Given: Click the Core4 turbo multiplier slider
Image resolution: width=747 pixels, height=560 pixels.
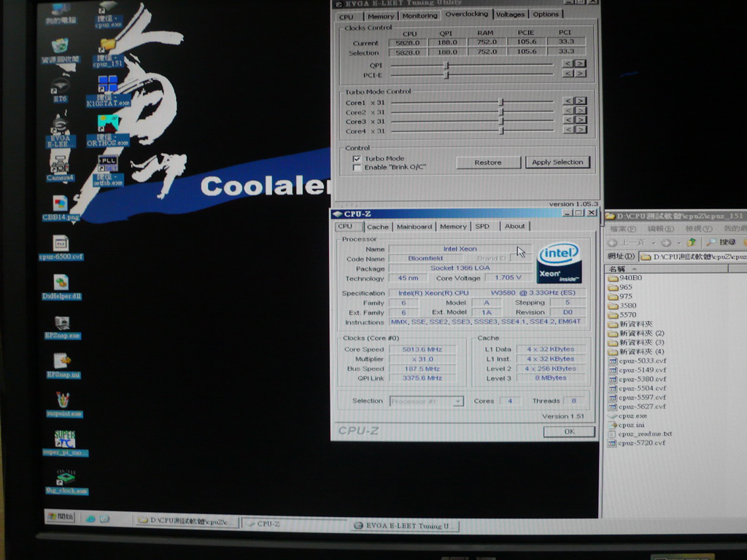Looking at the screenshot, I should coord(500,131).
